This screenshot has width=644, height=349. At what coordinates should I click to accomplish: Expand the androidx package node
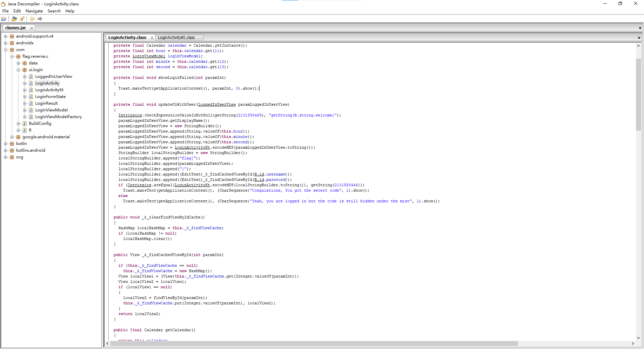pyautogui.click(x=5, y=43)
